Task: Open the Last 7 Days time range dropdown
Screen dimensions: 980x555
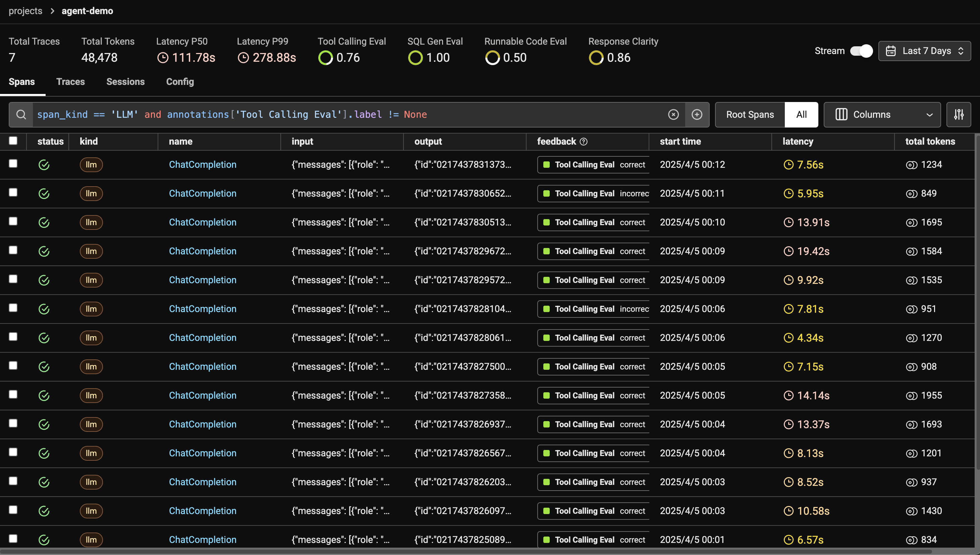Action: [x=924, y=51]
